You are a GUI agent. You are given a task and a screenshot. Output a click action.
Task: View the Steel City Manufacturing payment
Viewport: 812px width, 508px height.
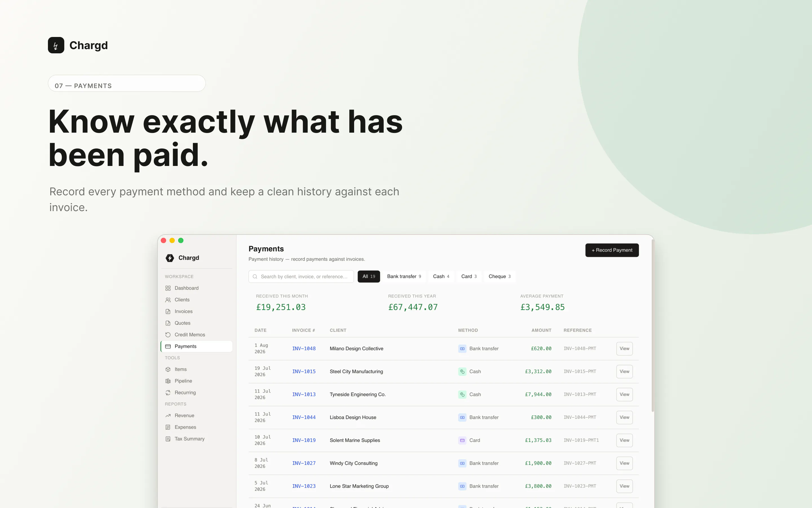625,372
